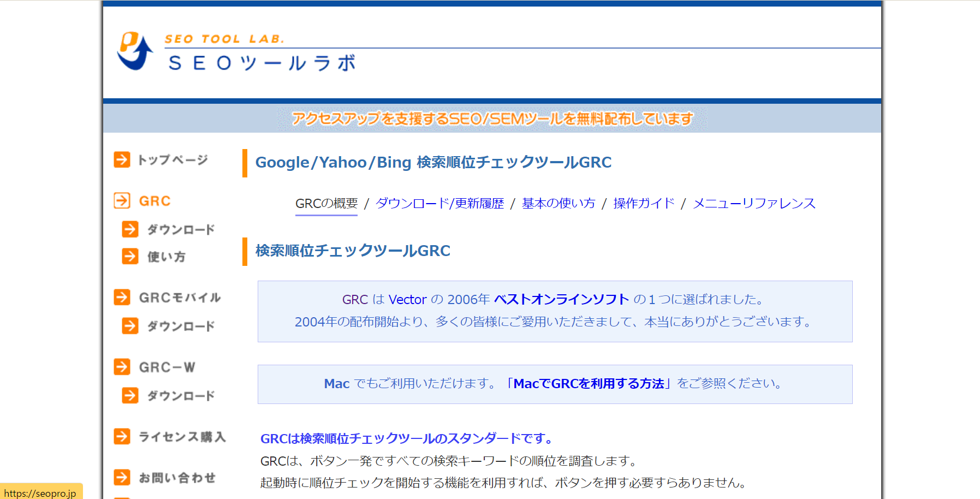Open 基本の使い方 link
The width and height of the screenshot is (980, 499).
coord(559,204)
